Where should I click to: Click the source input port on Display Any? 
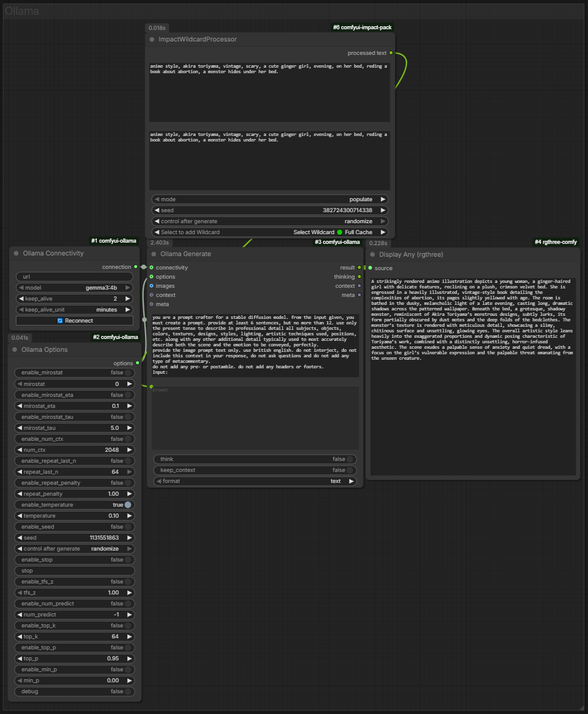click(x=370, y=268)
